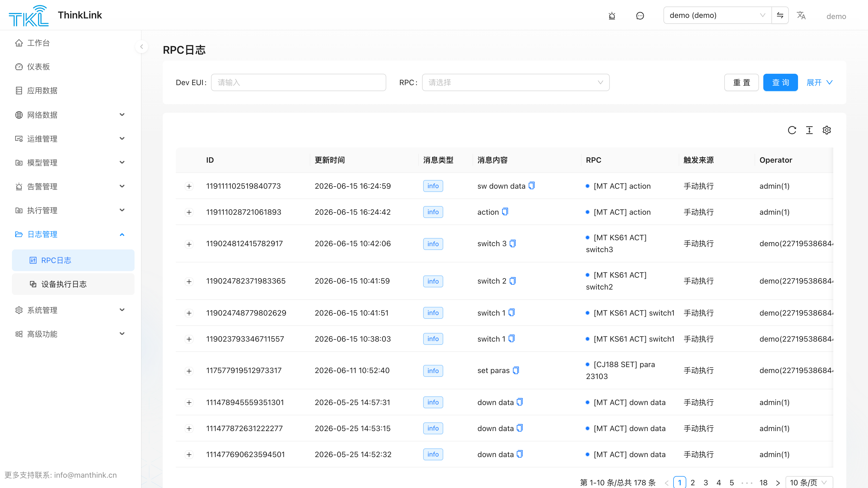
Task: Click the info tag of row 119111102519840773
Action: point(433,186)
